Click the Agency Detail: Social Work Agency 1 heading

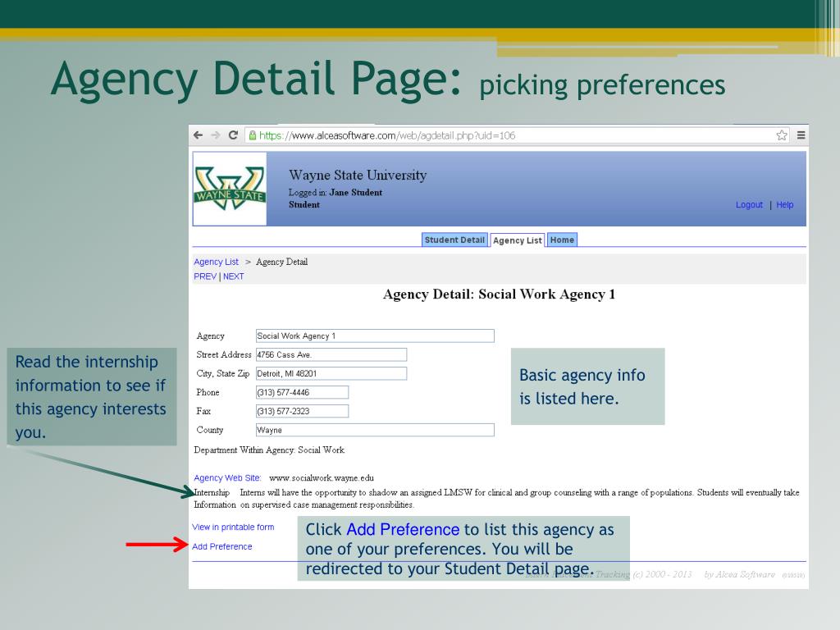tap(499, 294)
